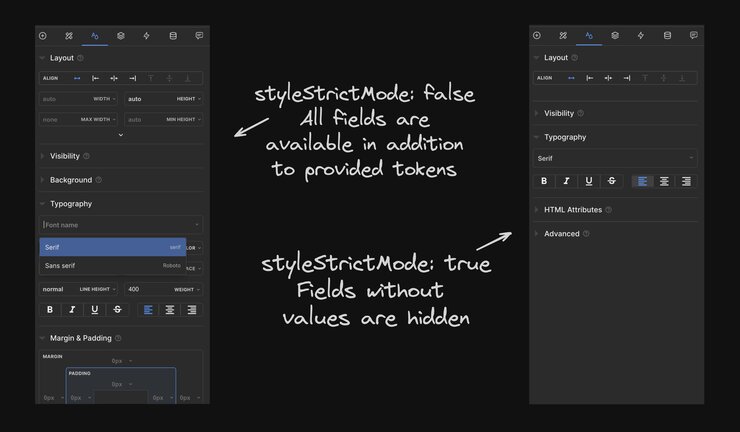Image resolution: width=740 pixels, height=432 pixels.
Task: Open the Serif font dropdown in right panel
Action: click(615, 158)
